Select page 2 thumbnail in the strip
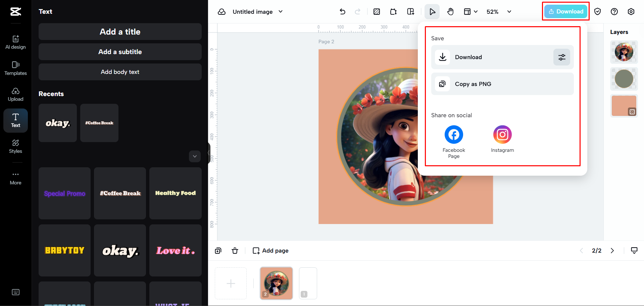Screen dimensions: 644x306 277,283
